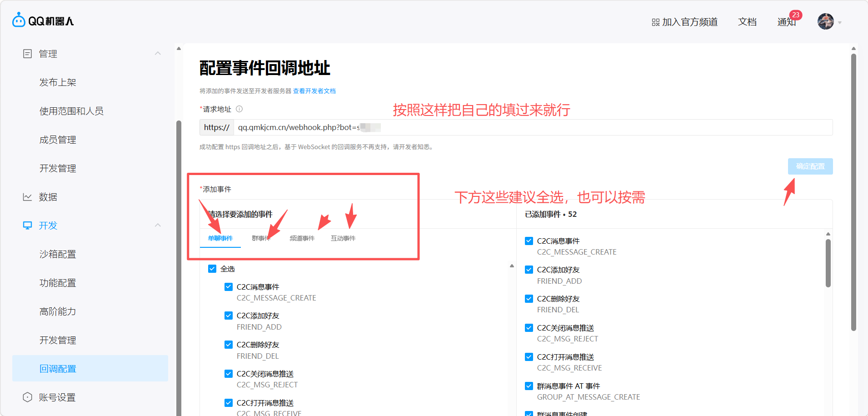Screen dimensions: 868x416
Task: Uncheck 群消息事件 AT 事件 in added list
Action: point(529,386)
